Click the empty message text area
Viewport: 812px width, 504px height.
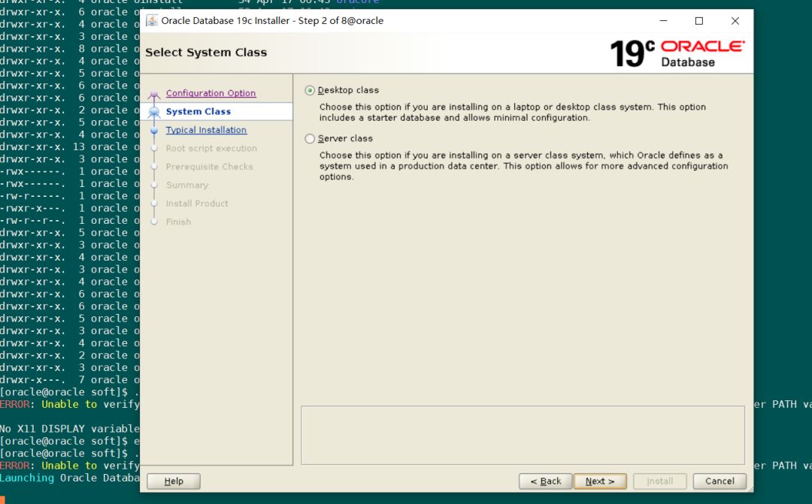pos(523,435)
